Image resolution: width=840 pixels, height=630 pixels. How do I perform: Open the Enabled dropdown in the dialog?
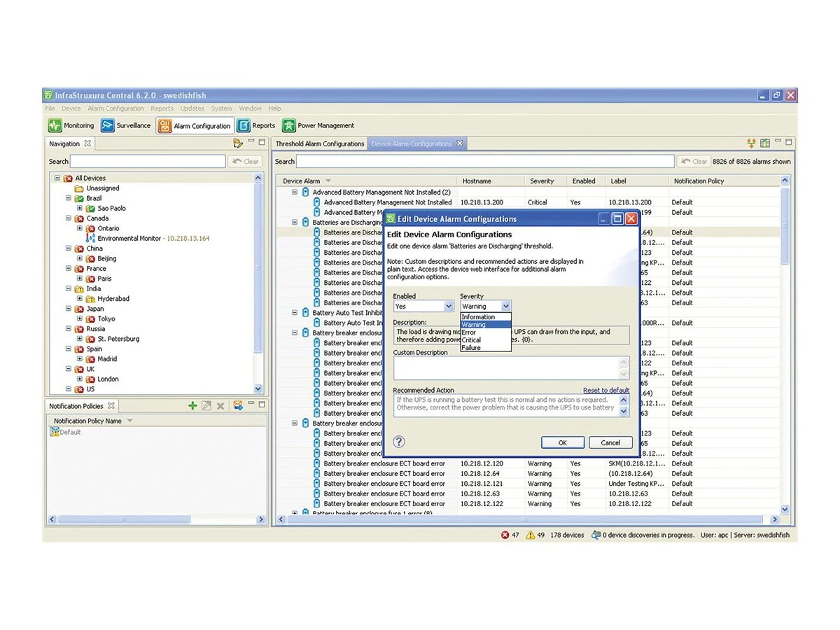pyautogui.click(x=449, y=307)
